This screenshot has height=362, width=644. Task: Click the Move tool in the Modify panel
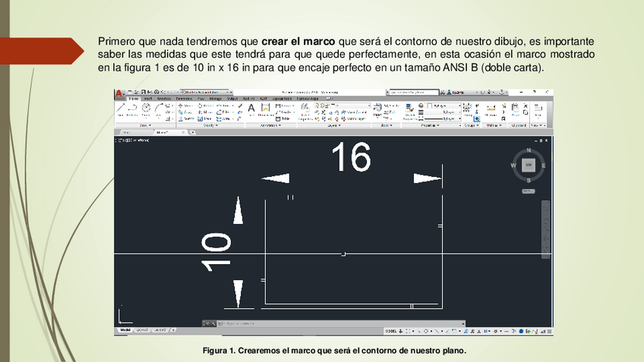pos(185,106)
